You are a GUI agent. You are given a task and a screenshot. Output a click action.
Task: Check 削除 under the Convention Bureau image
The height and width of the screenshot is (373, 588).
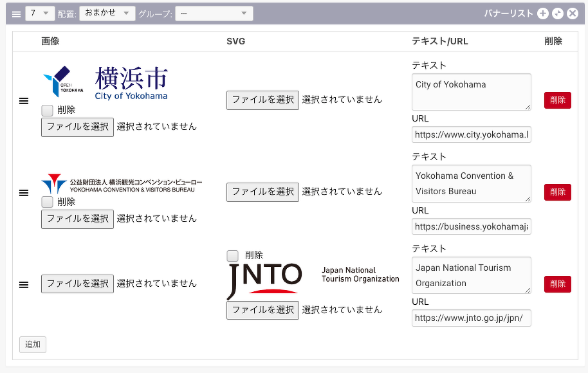pyautogui.click(x=48, y=202)
